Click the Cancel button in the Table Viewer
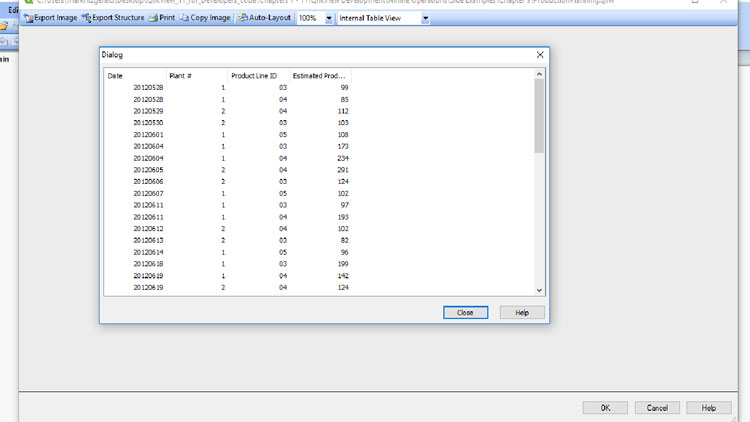The height and width of the screenshot is (422, 750). (x=657, y=408)
